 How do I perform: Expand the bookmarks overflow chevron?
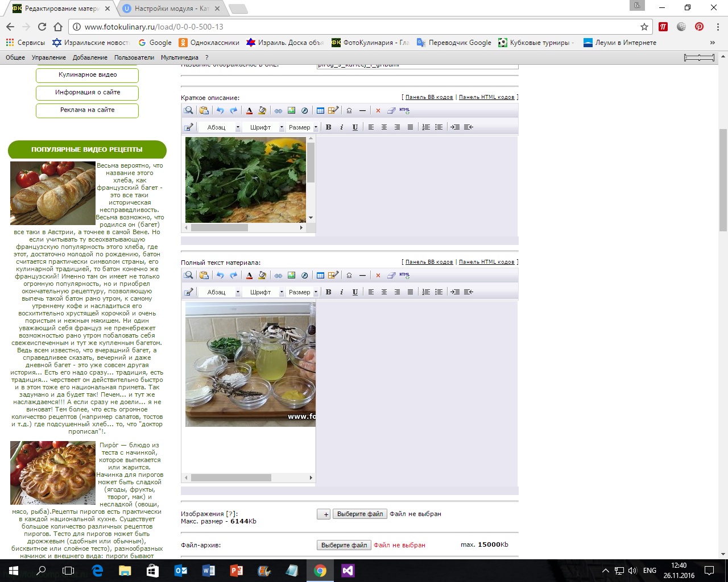point(712,43)
